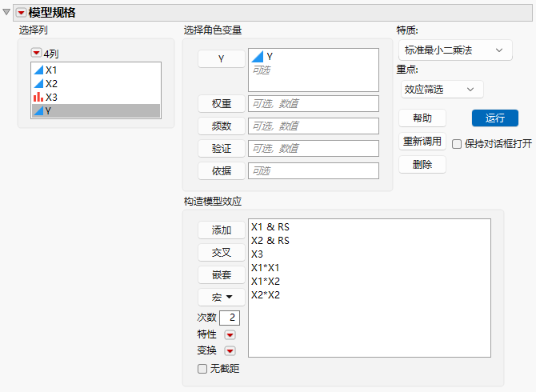Image resolution: width=536 pixels, height=392 pixels.
Task: Collapse the 模型规格 outline with the gray triangle
Action: [x=6, y=12]
